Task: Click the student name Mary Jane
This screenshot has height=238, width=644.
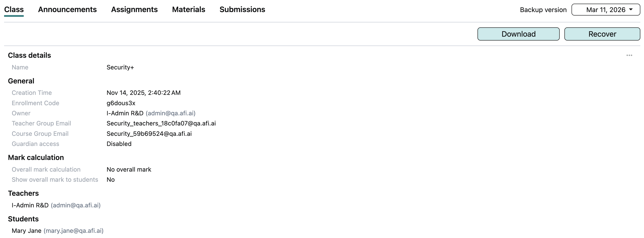Action: (x=27, y=231)
